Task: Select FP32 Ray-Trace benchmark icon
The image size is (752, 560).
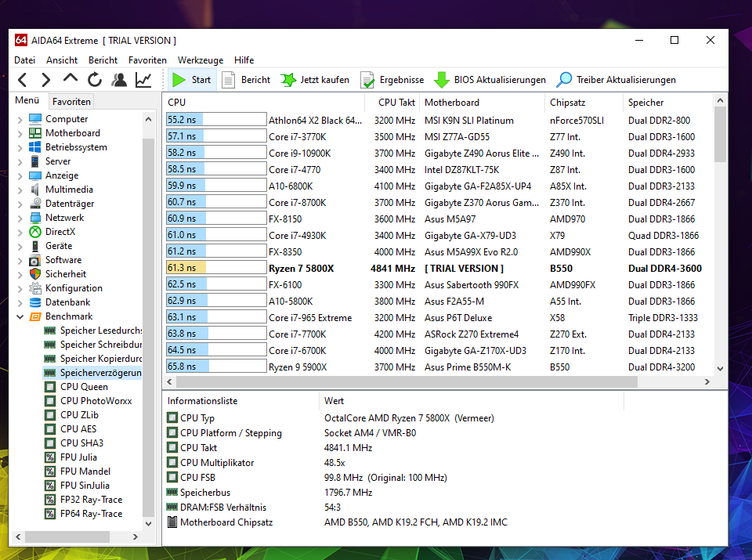Action: 50,500
